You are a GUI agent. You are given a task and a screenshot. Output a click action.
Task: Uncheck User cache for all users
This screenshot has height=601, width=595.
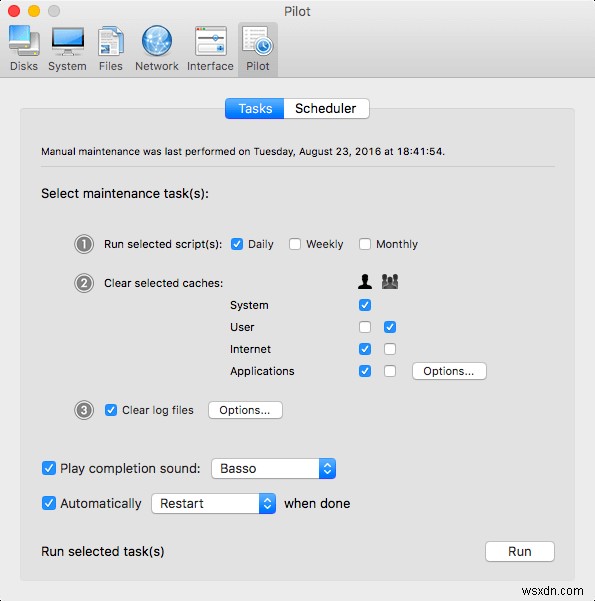(390, 327)
